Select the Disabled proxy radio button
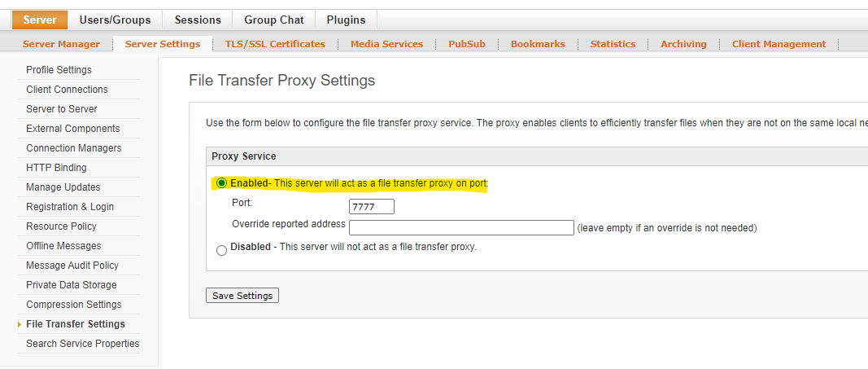Image resolution: width=868 pixels, height=369 pixels. pyautogui.click(x=222, y=251)
